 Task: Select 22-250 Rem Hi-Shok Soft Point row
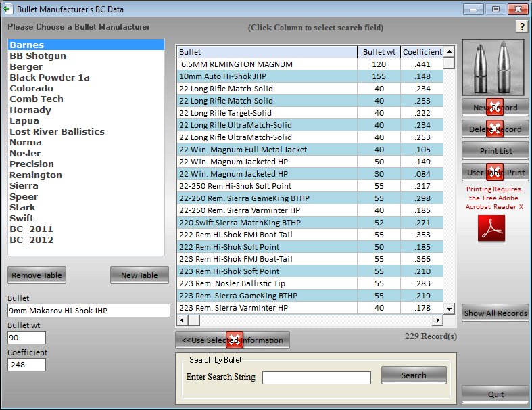(x=310, y=186)
